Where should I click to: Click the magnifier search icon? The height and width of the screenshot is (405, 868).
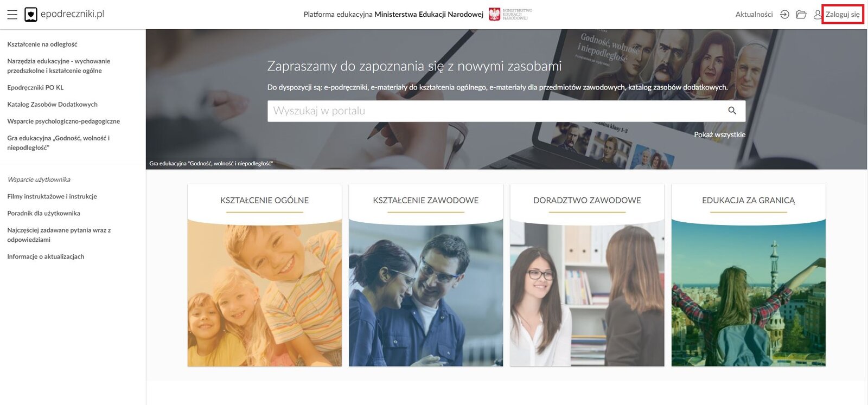point(732,111)
